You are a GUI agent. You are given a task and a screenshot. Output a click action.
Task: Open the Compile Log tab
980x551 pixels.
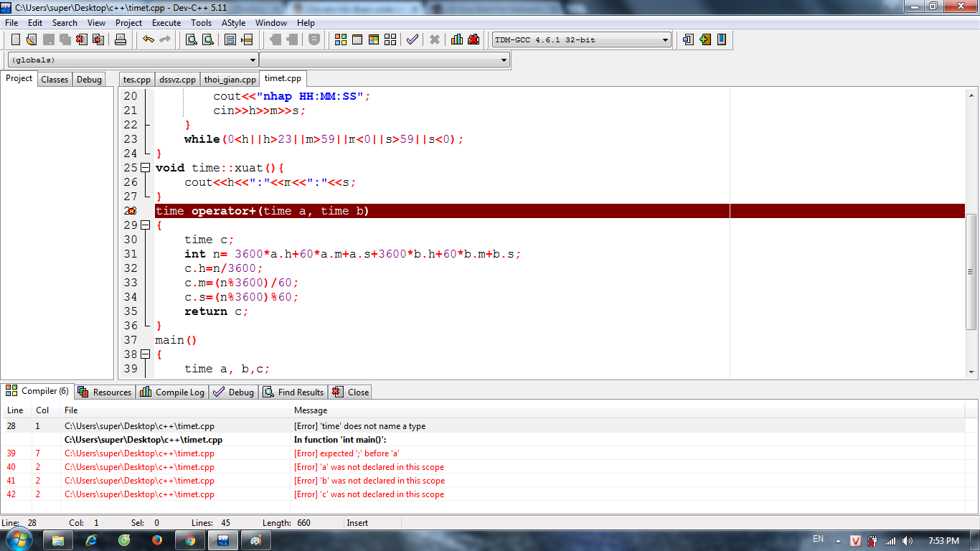coord(173,392)
